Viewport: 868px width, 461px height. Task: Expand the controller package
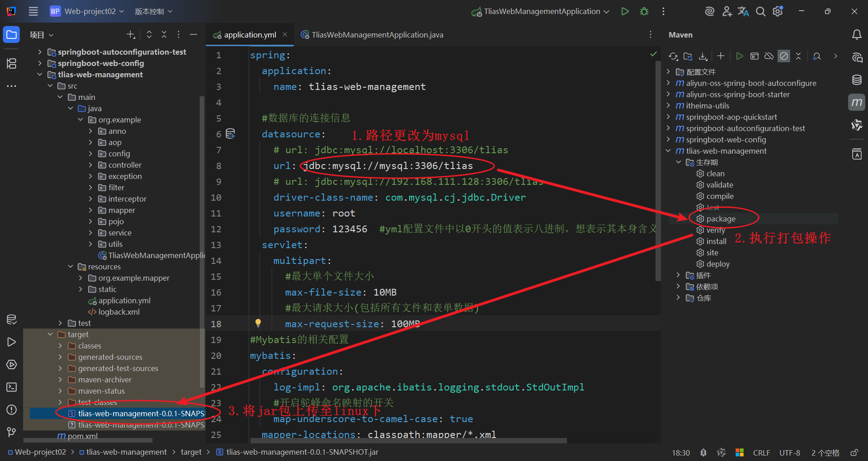pyautogui.click(x=90, y=165)
